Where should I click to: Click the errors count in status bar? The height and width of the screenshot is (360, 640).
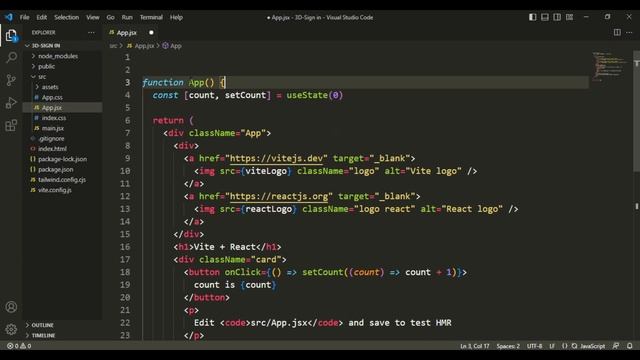pyautogui.click(x=13, y=346)
